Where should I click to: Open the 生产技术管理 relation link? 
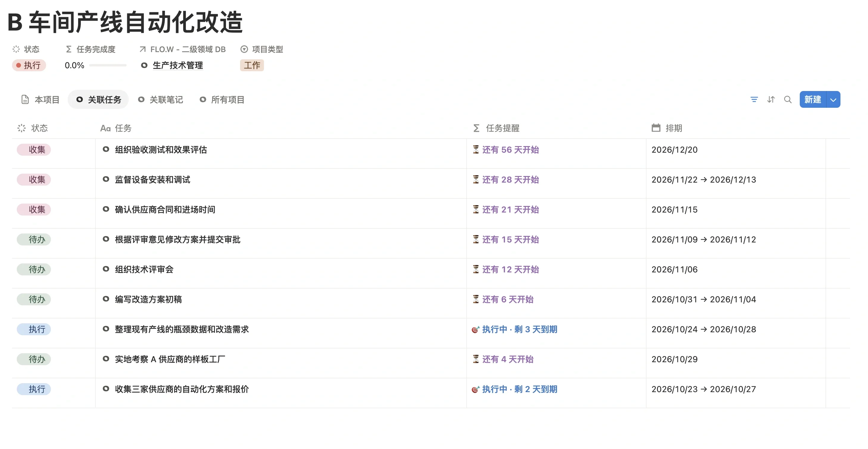[x=177, y=65]
